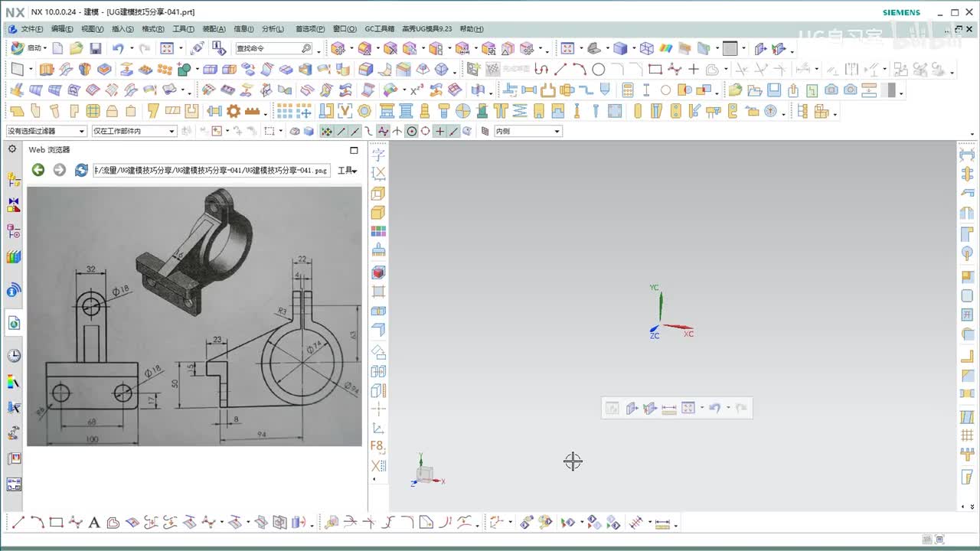Select the Circle sketch tool
Viewport: 980px width, 551px height.
[x=599, y=70]
